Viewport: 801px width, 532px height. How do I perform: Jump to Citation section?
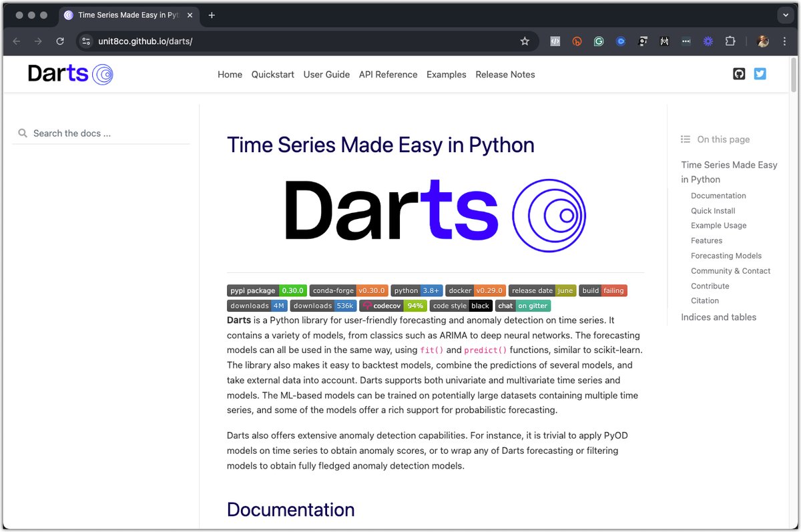[x=705, y=301]
